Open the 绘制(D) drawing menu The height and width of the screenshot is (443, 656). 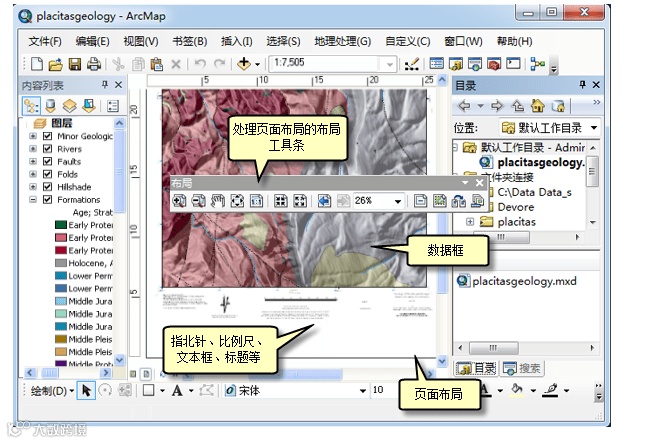[x=52, y=391]
